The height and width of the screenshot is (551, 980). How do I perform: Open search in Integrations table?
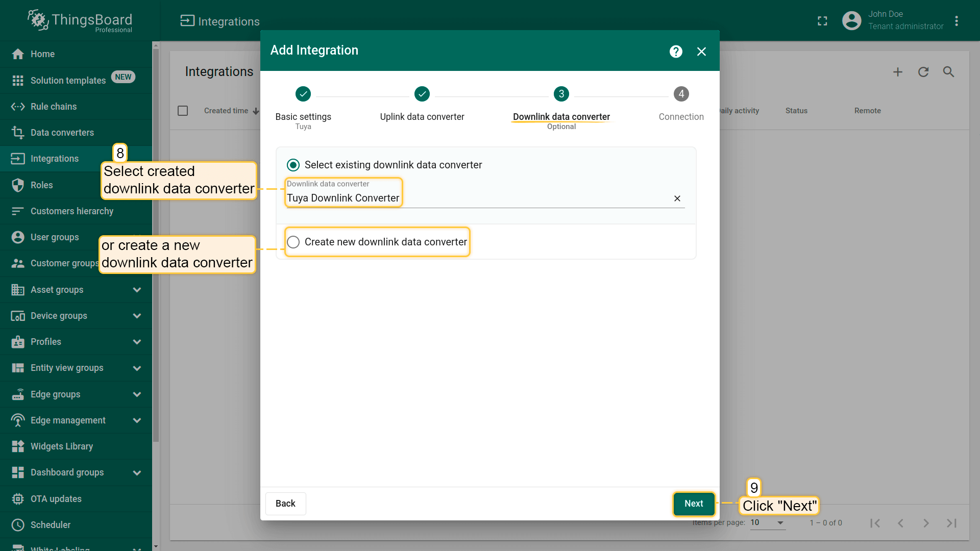pyautogui.click(x=948, y=72)
